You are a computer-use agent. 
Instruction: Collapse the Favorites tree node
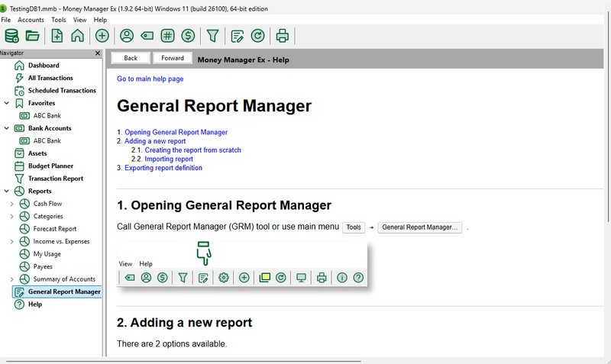coord(7,103)
